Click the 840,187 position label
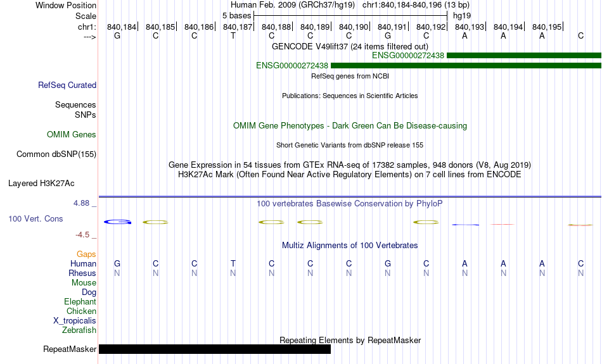 (238, 27)
